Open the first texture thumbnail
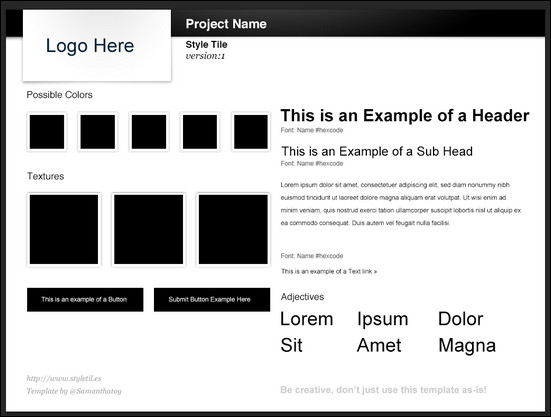Viewport: 551px width, 417px height. (64, 229)
